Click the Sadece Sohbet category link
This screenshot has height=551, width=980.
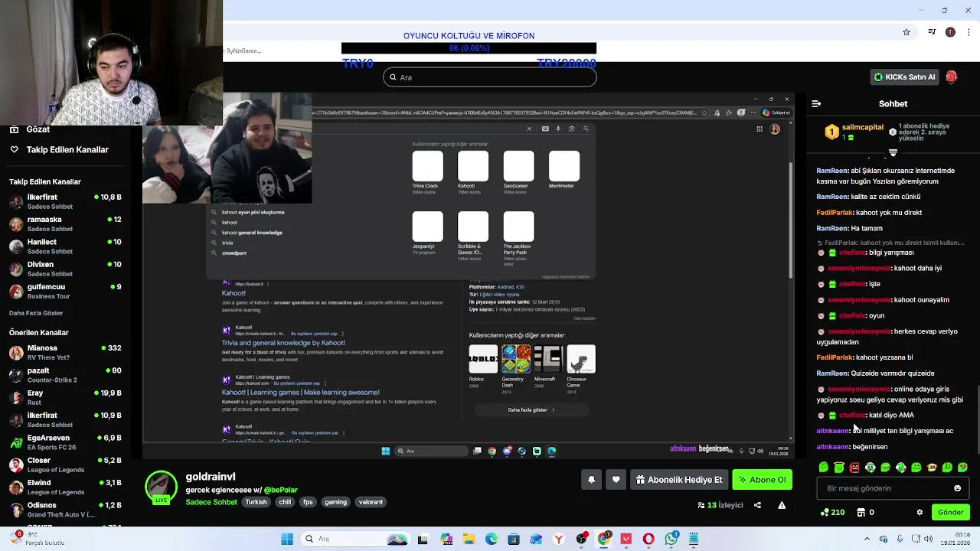(x=211, y=502)
